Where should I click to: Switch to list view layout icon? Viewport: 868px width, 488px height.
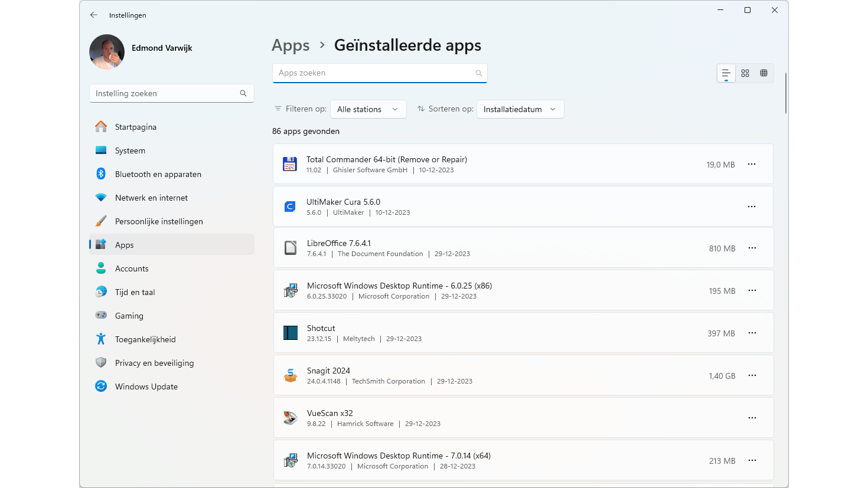[x=726, y=73]
